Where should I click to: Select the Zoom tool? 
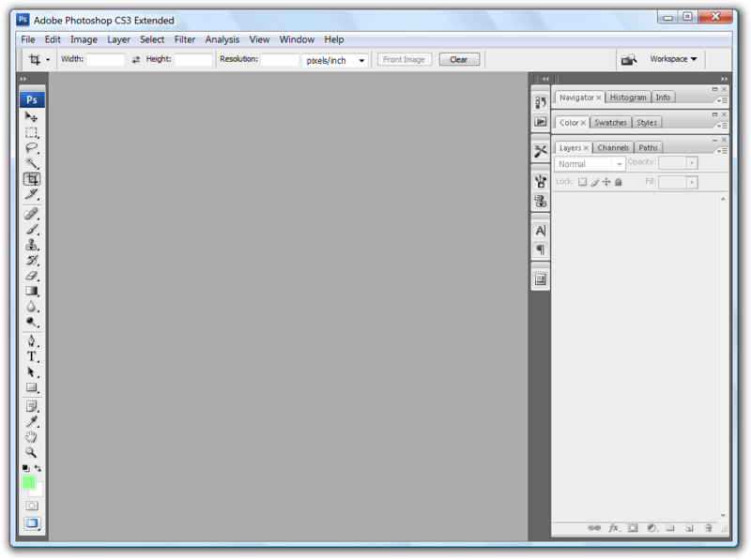pyautogui.click(x=32, y=452)
